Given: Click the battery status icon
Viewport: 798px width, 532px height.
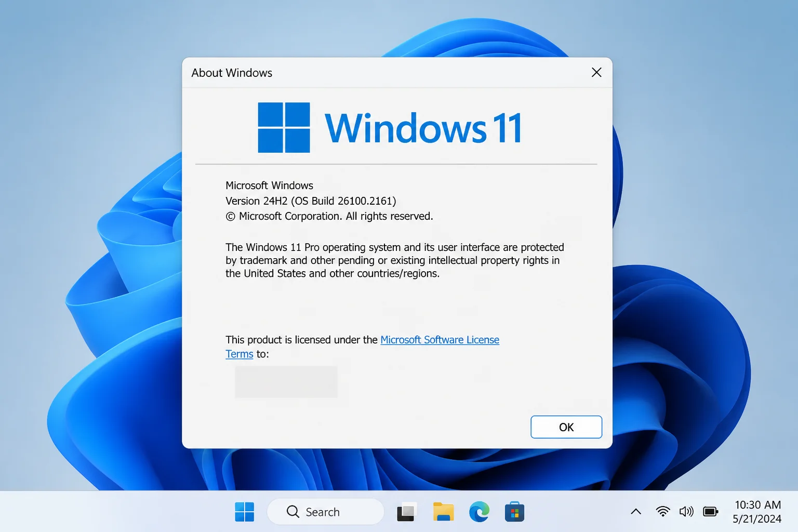Looking at the screenshot, I should pos(711,512).
